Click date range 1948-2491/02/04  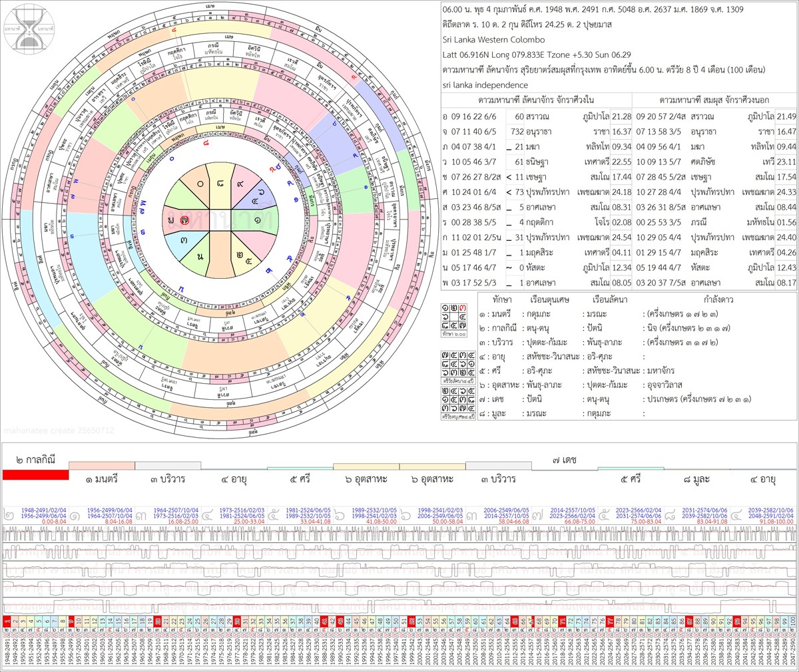pyautogui.click(x=43, y=510)
